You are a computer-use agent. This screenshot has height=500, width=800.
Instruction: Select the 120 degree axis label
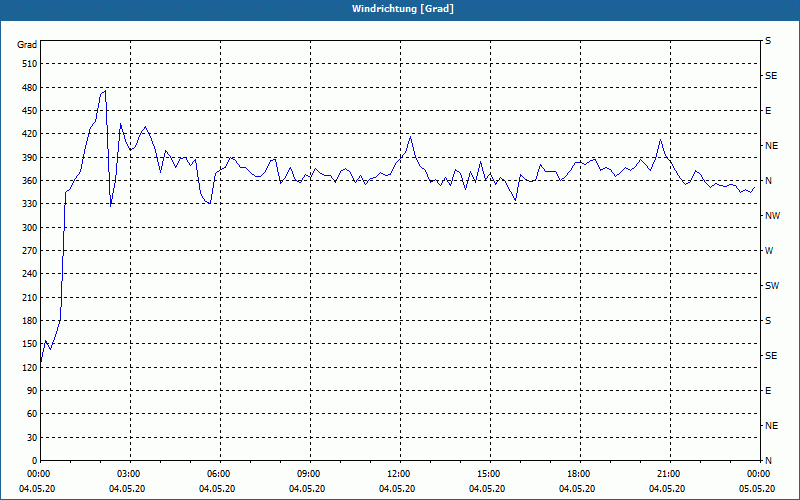(30, 367)
